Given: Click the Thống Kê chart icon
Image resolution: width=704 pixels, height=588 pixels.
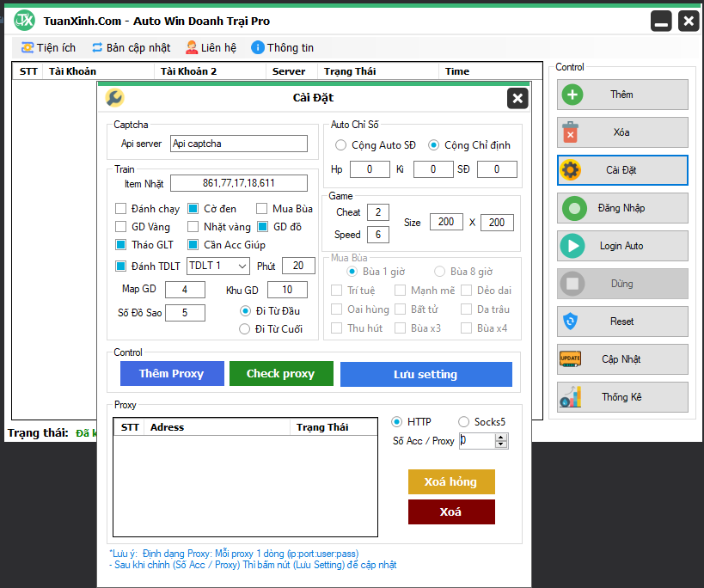Looking at the screenshot, I should click(x=571, y=397).
